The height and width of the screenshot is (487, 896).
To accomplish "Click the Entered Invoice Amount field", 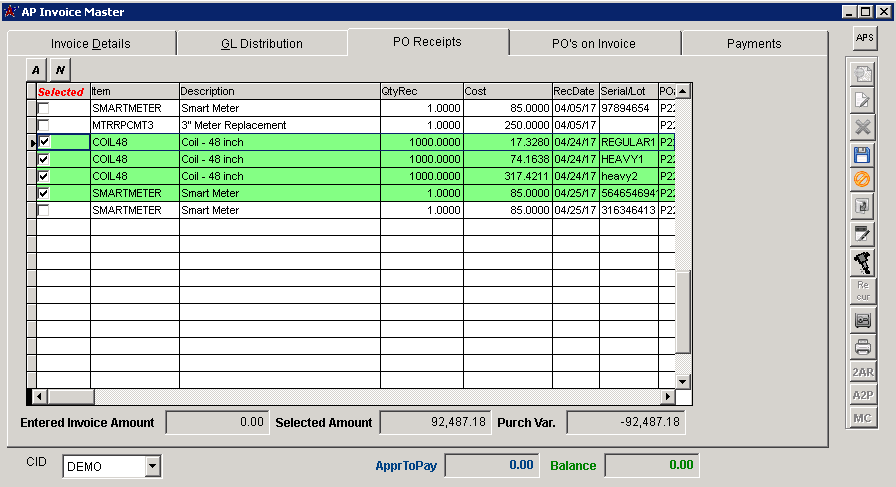I will tap(215, 423).
